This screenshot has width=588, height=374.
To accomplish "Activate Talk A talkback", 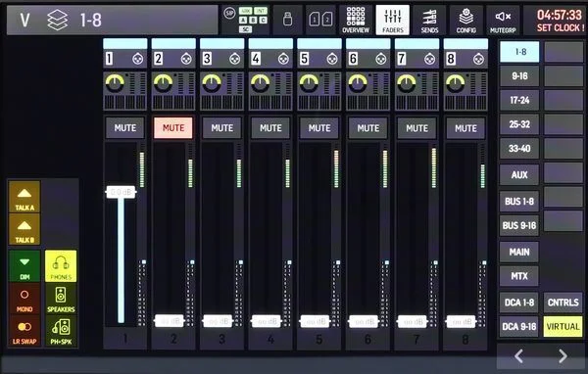I will (x=24, y=197).
